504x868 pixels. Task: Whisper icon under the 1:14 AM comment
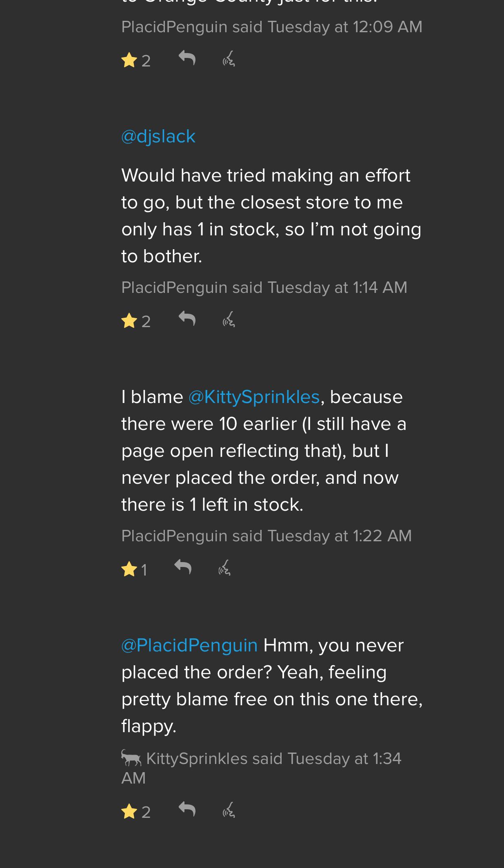point(229,319)
